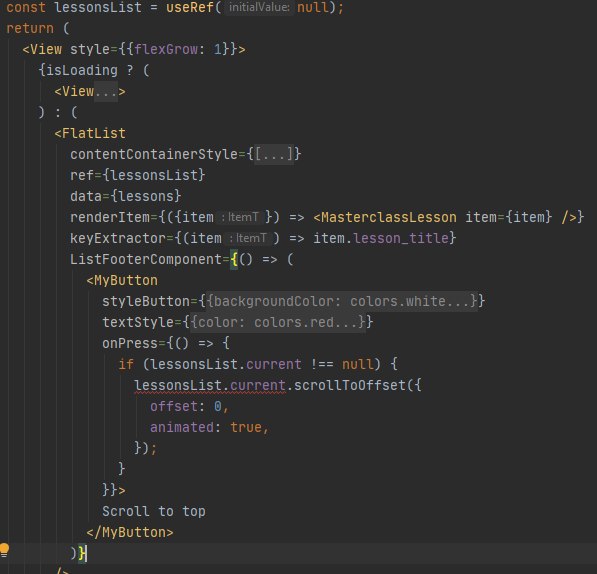Click the </MyButton> closing tag
This screenshot has width=597, height=574.
[130, 532]
